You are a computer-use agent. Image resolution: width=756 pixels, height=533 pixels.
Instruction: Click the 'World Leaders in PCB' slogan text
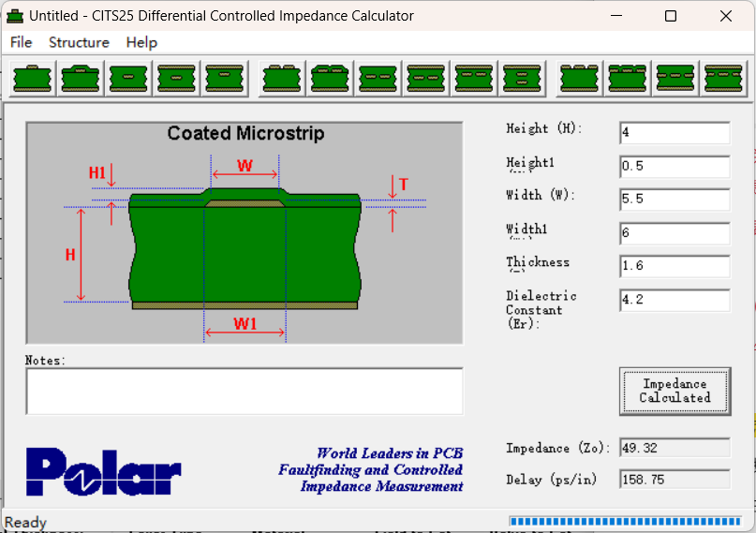click(x=390, y=453)
